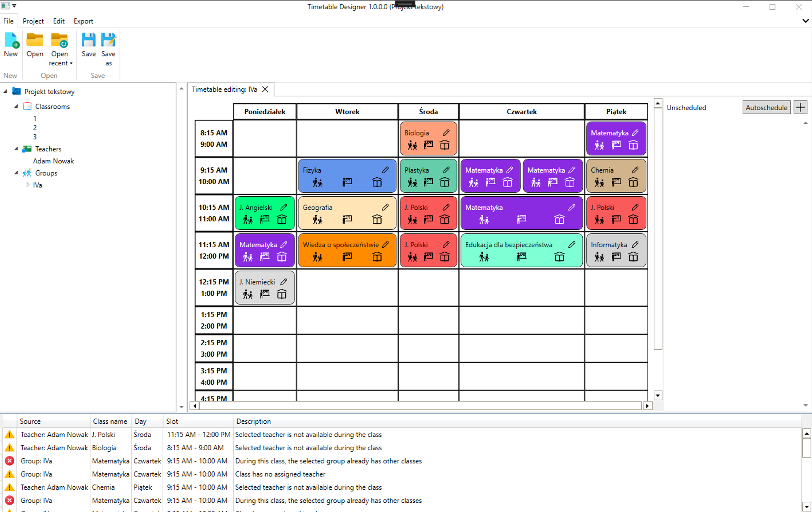The image size is (812, 512).
Task: Select teacher Adam Nowak in tree
Action: point(53,161)
